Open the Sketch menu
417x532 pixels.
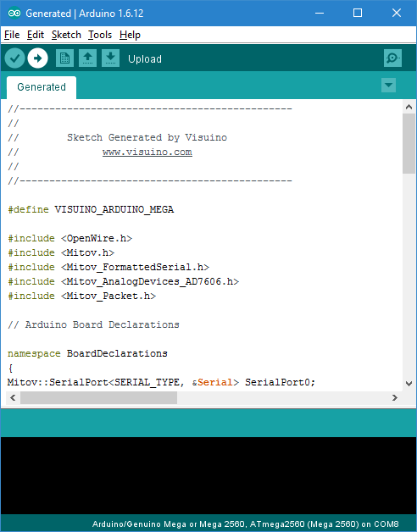tap(66, 35)
